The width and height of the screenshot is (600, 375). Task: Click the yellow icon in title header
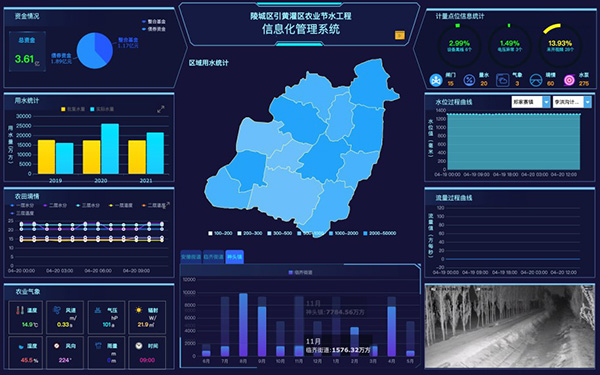(399, 35)
